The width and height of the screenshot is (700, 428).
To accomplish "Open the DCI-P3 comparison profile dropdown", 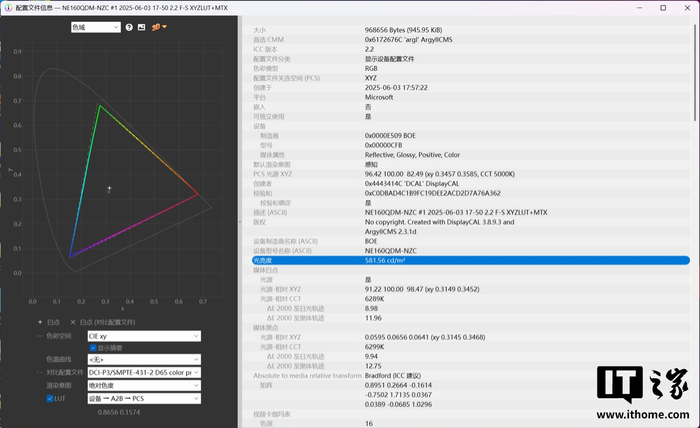I will point(144,372).
